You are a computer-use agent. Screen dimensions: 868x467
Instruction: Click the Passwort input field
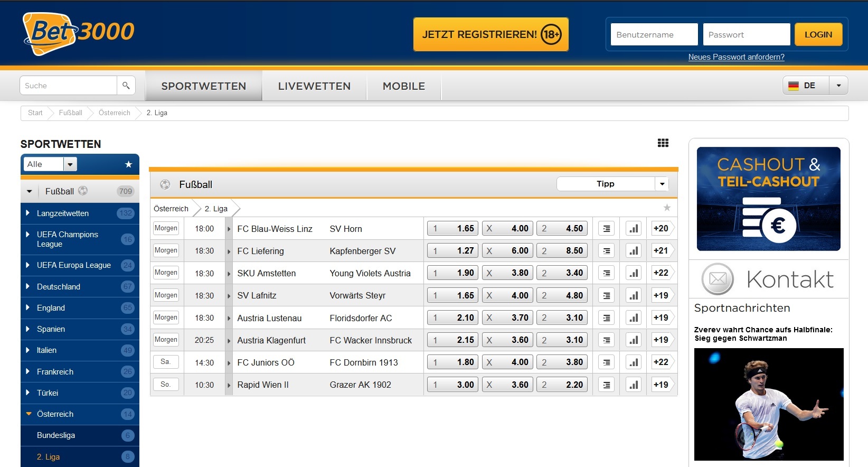747,34
